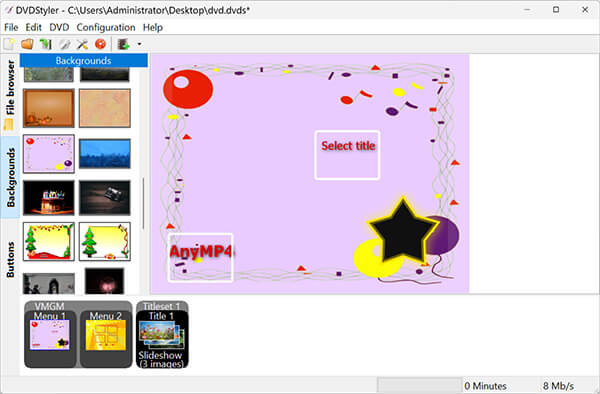Click the add file toolbar icon
The image size is (600, 394).
coord(124,44)
